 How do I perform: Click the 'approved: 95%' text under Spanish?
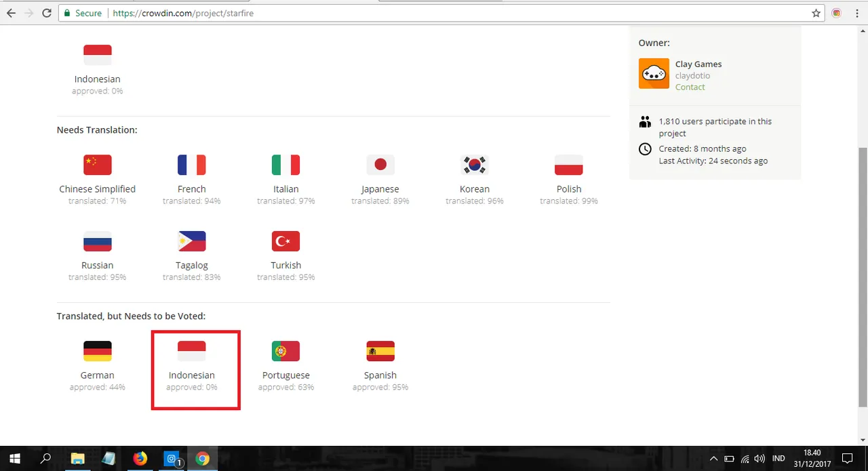380,387
